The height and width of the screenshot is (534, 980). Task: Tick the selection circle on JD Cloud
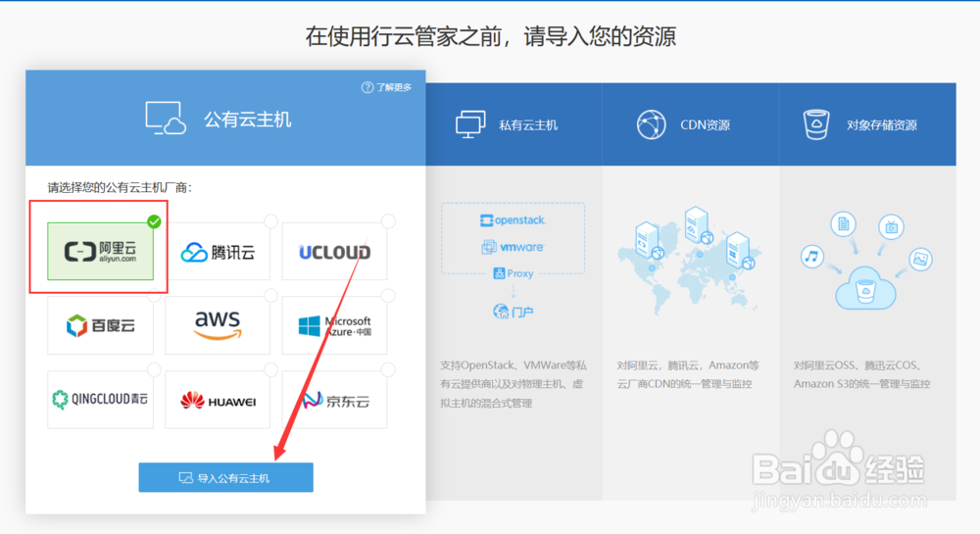coord(388,369)
